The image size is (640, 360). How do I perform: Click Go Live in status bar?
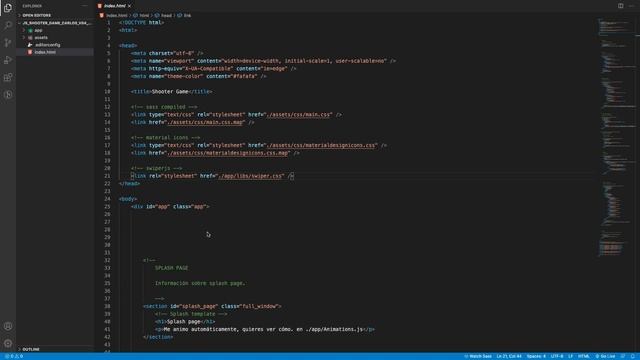click(x=605, y=356)
